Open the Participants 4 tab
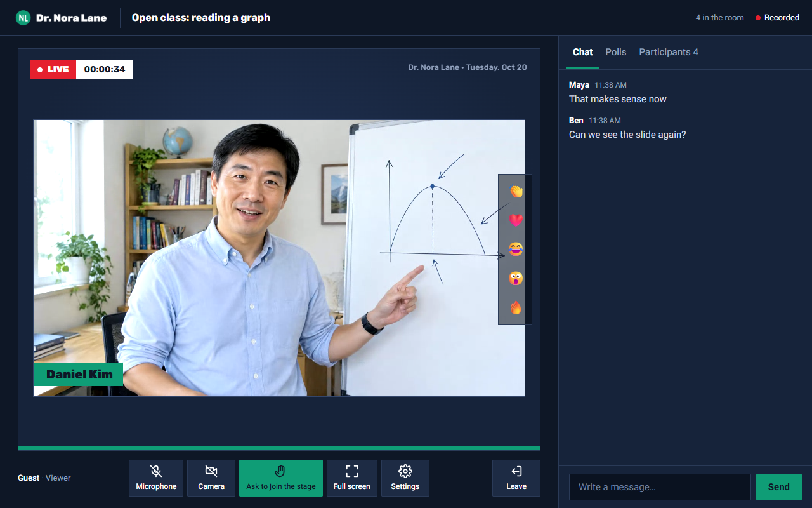Image resolution: width=812 pixels, height=508 pixels. [669, 52]
